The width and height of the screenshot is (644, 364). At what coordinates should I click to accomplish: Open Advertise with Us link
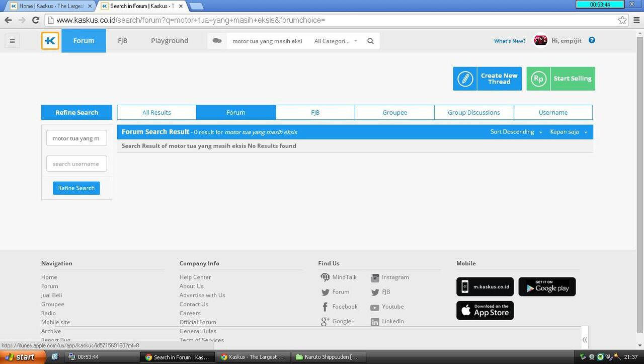click(202, 295)
